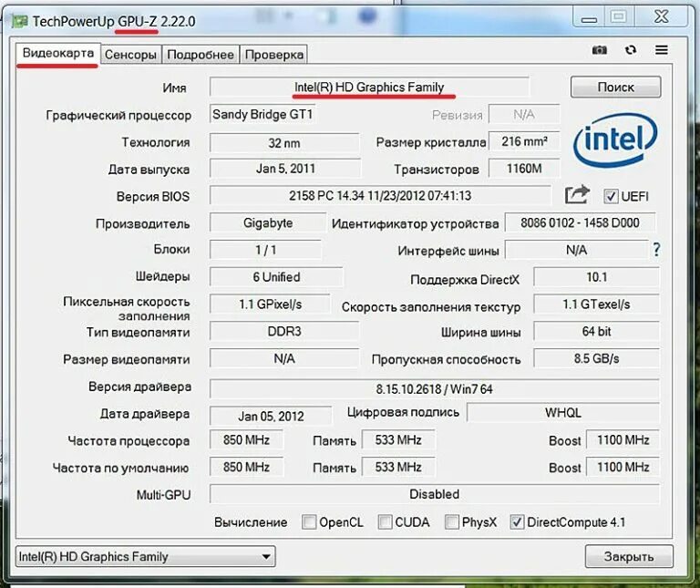Viewport: 700px width, 588px height.
Task: Close the GPU-Z window with X
Action: [662, 17]
